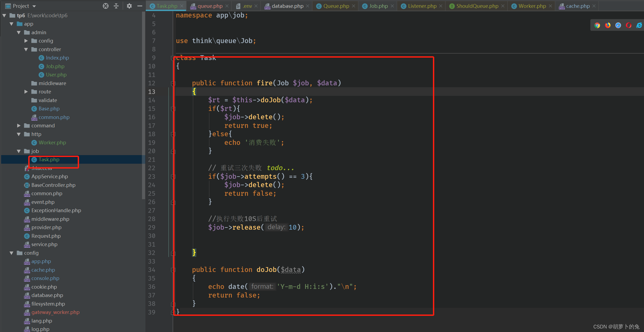The height and width of the screenshot is (332, 644).
Task: Fold the attempts if block at line 23
Action: coord(173,177)
